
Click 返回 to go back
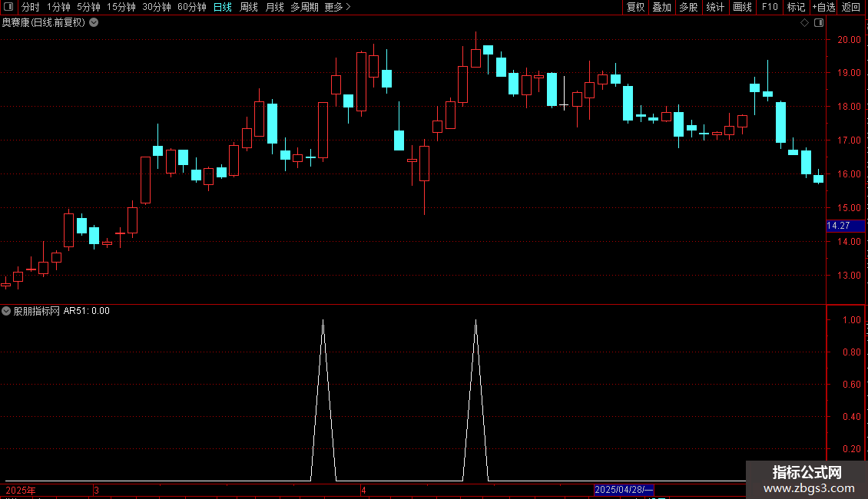click(851, 7)
